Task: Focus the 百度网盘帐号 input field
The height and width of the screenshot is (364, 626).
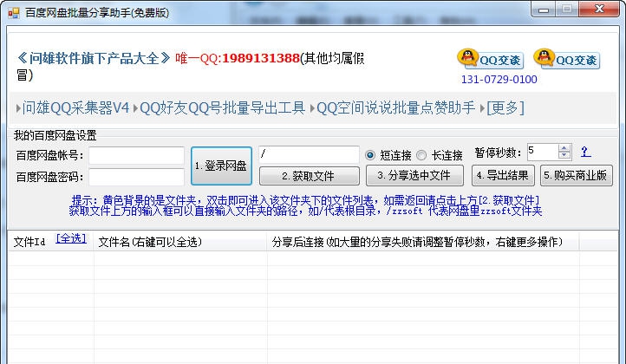Action: tap(136, 156)
